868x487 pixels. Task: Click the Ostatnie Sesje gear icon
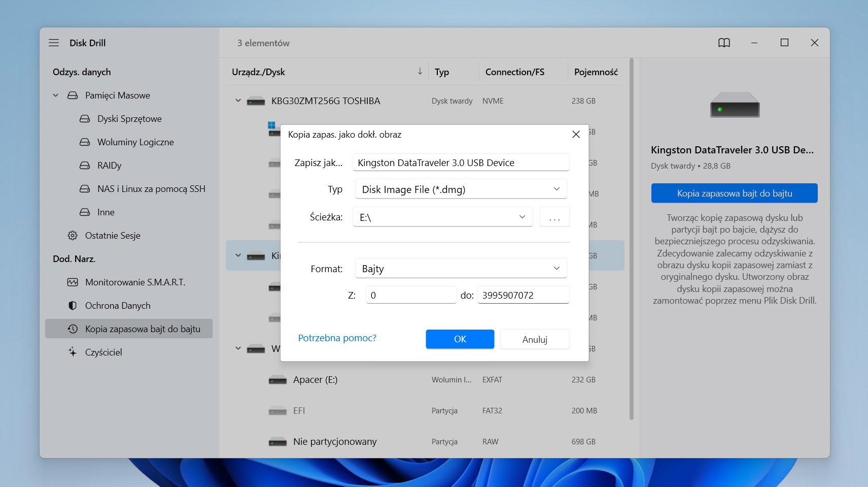(73, 236)
